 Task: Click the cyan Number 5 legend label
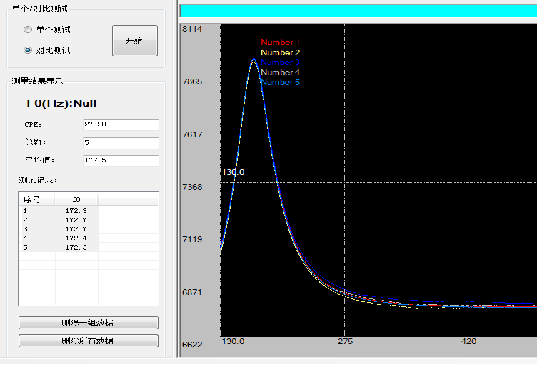click(280, 82)
